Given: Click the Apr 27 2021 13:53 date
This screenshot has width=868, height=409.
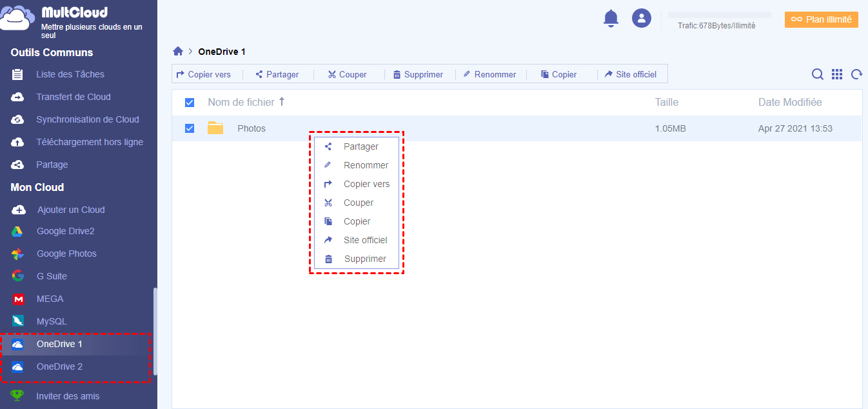Looking at the screenshot, I should point(795,128).
